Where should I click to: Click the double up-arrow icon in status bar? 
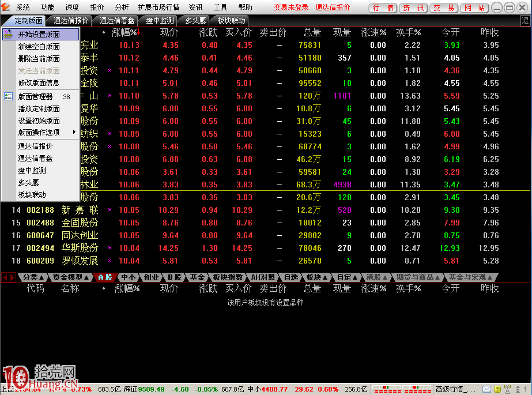518,389
